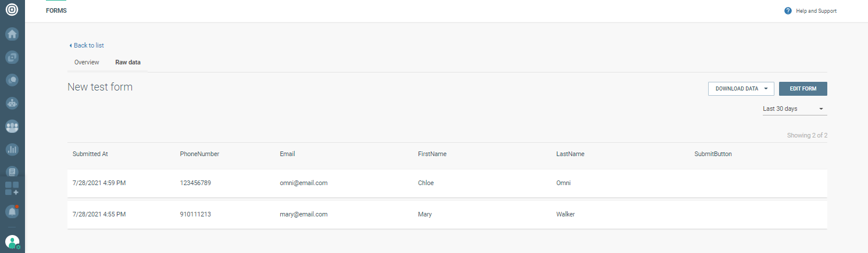This screenshot has height=253, width=868.
Task: Click the Edit Form button
Action: 803,89
